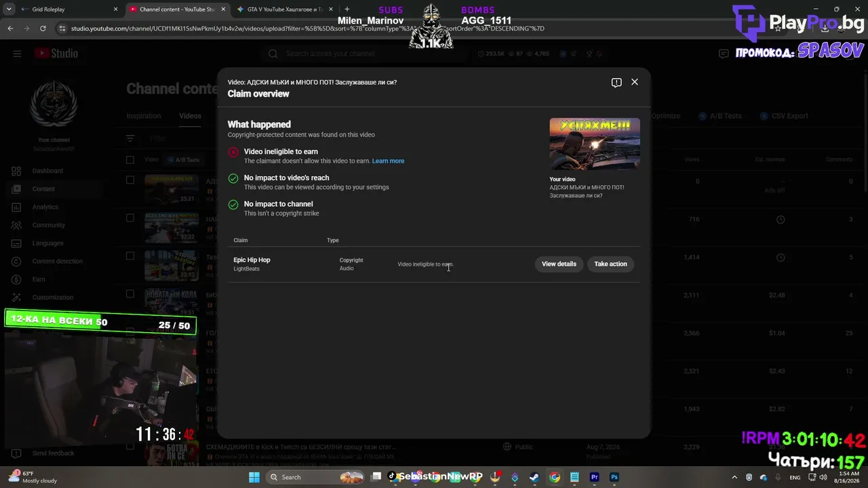The height and width of the screenshot is (488, 868).
Task: Click the Learn more link
Action: pyautogui.click(x=388, y=161)
